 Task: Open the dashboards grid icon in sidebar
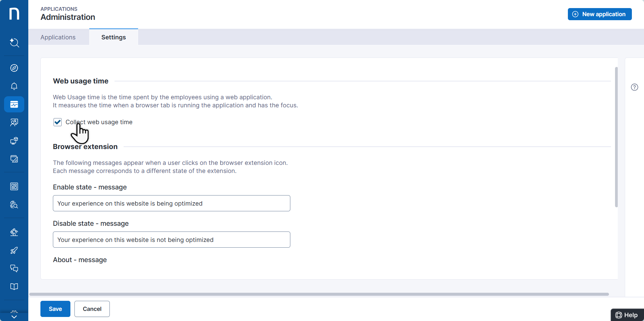(14, 186)
